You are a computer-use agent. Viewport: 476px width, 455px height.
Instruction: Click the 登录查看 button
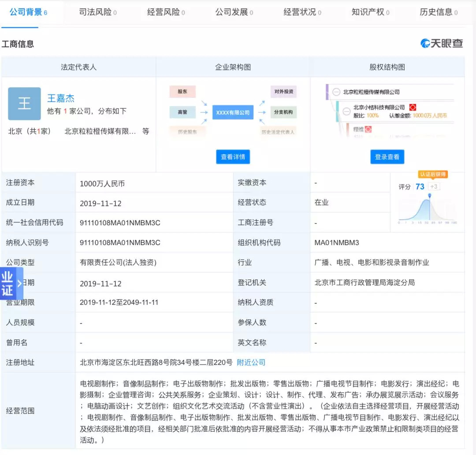[387, 157]
